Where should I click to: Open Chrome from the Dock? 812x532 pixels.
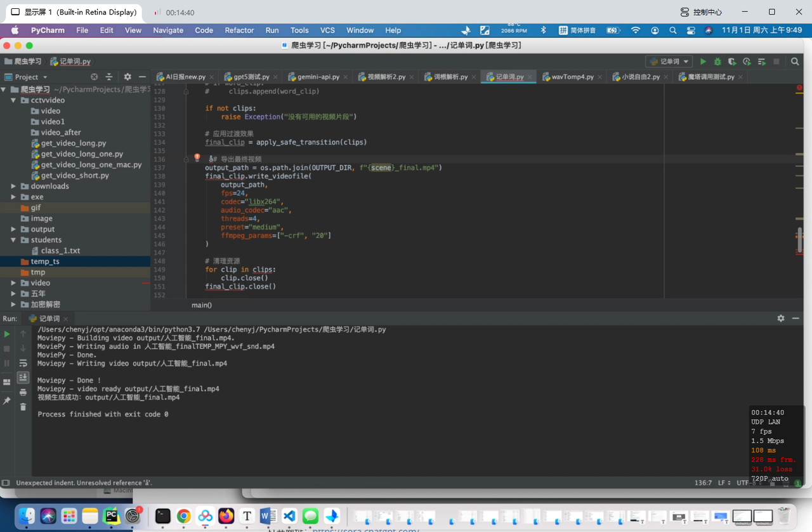pyautogui.click(x=184, y=515)
